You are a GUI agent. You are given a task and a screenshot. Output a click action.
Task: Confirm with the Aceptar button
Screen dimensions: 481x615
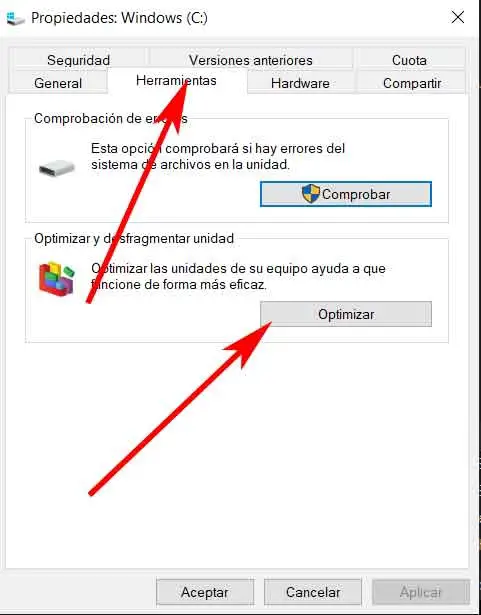click(x=205, y=592)
